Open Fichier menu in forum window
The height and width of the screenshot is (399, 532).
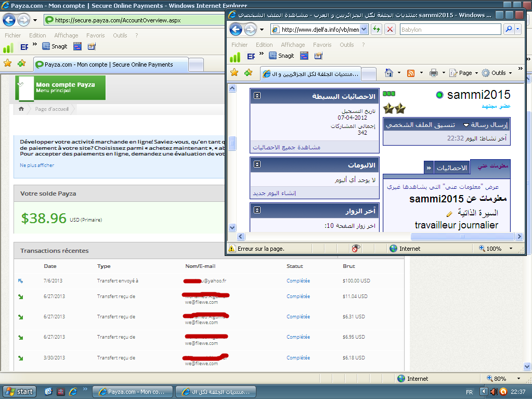pos(239,45)
